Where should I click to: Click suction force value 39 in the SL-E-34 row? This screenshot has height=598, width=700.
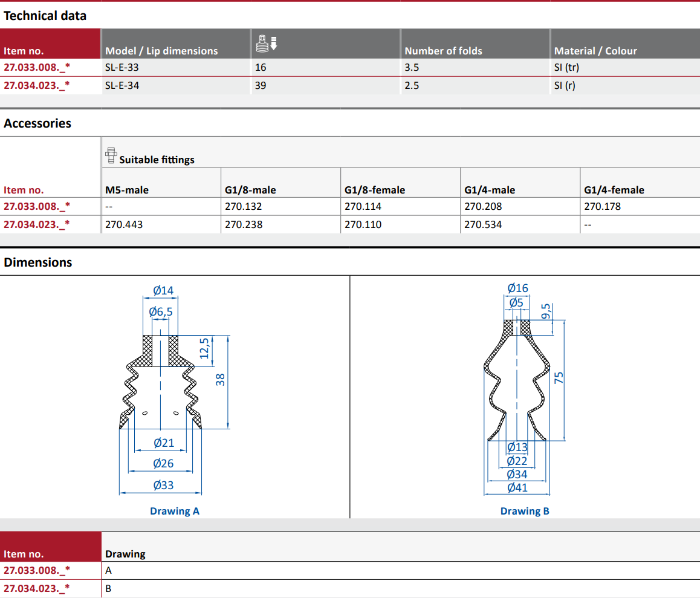pyautogui.click(x=261, y=85)
